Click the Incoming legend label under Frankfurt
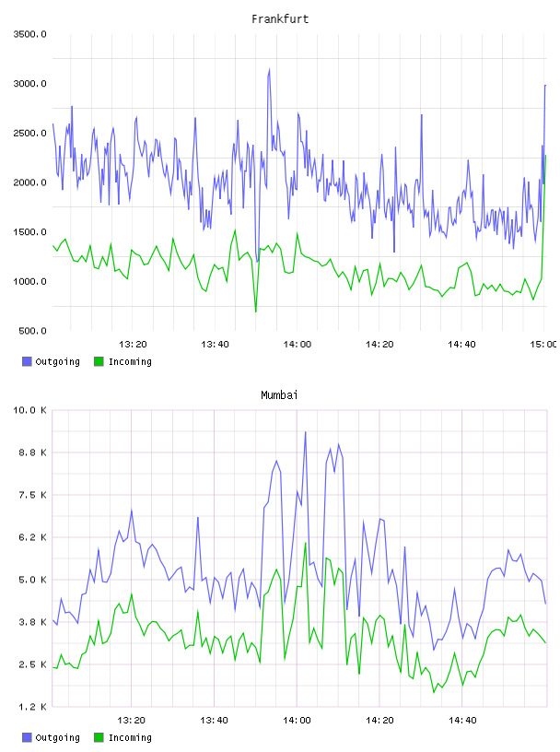Image resolution: width=560 pixels, height=752 pixels. (130, 362)
